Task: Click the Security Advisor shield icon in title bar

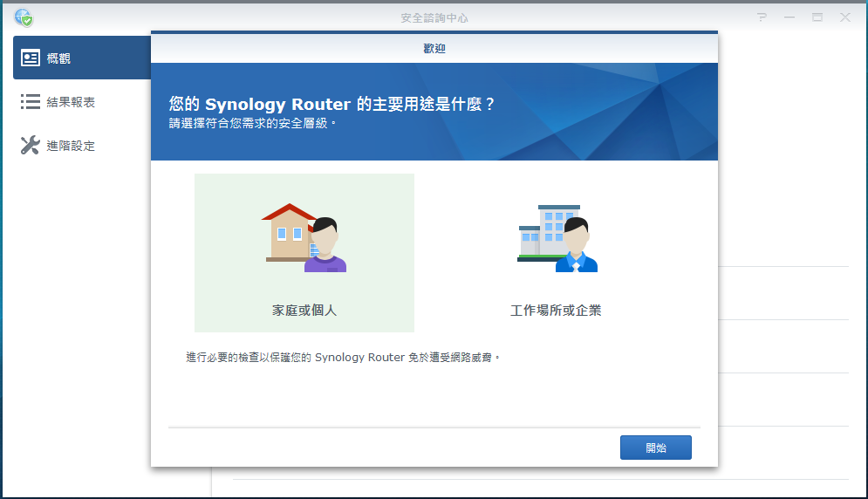Action: click(x=24, y=17)
